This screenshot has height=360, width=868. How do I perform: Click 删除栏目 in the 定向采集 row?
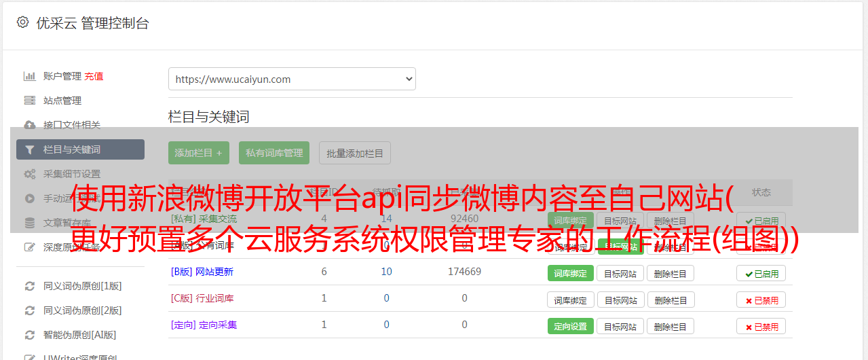[x=671, y=326]
